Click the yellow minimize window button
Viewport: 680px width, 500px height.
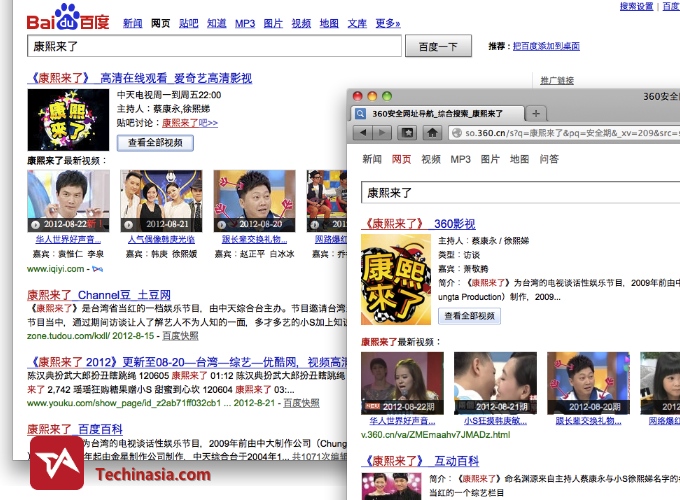372,96
